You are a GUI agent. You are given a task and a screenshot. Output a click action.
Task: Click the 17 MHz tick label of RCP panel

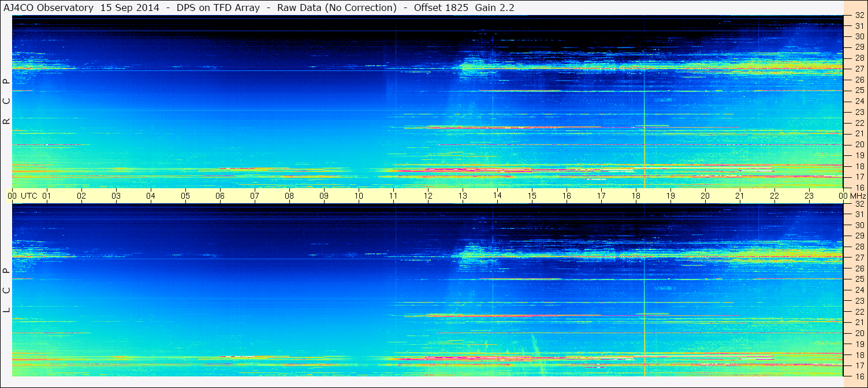click(x=859, y=177)
